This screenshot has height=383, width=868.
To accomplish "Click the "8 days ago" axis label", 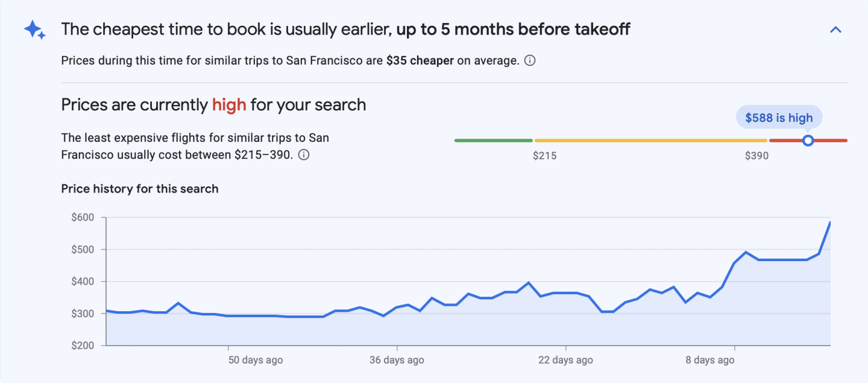I will coord(710,359).
